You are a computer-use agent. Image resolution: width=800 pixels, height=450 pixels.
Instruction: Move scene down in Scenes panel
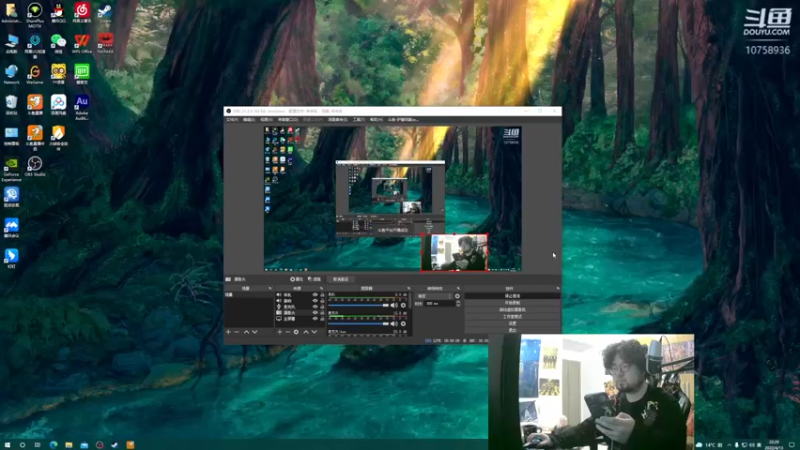255,332
